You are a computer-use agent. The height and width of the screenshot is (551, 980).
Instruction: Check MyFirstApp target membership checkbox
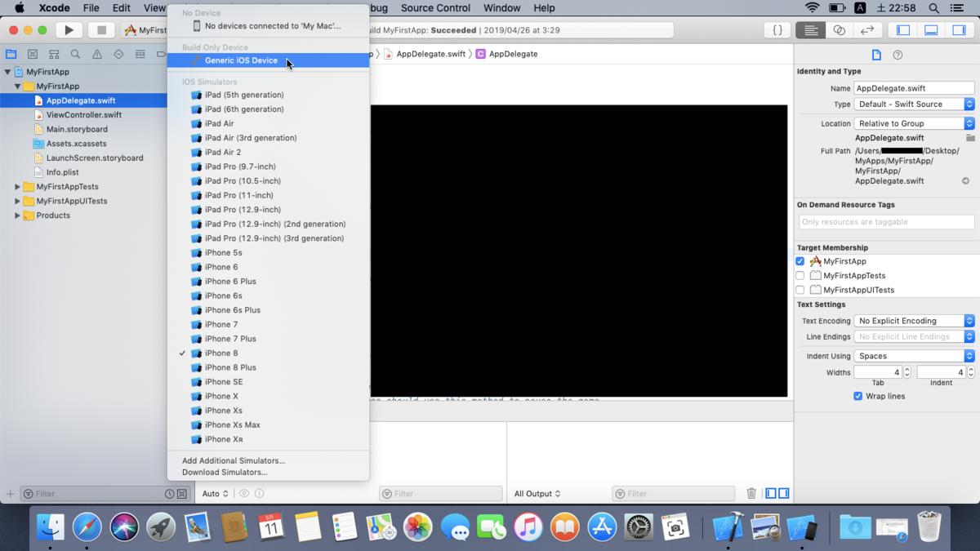[x=800, y=261]
